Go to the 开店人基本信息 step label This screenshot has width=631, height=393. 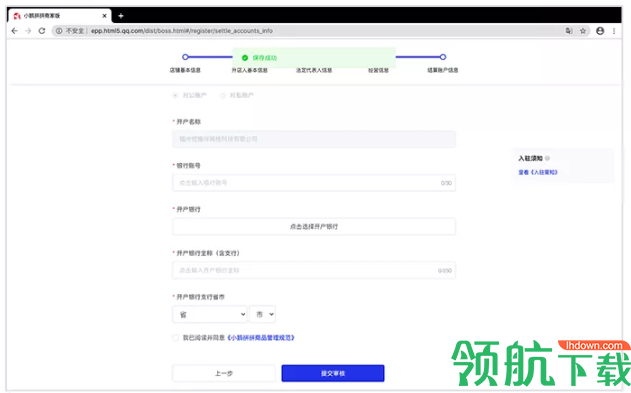point(250,70)
